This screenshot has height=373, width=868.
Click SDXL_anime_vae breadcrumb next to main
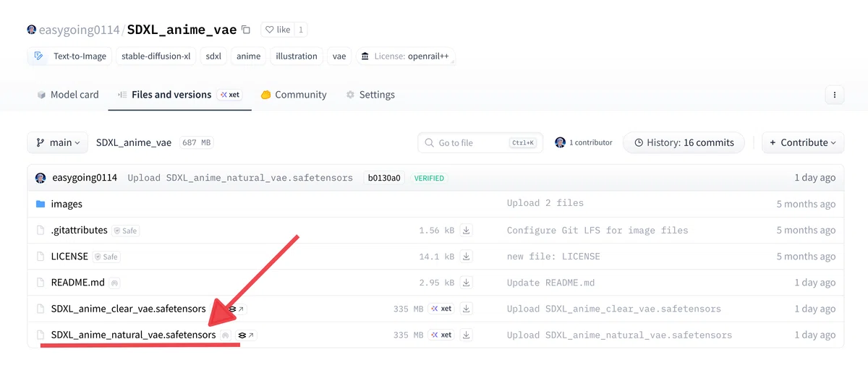point(134,142)
